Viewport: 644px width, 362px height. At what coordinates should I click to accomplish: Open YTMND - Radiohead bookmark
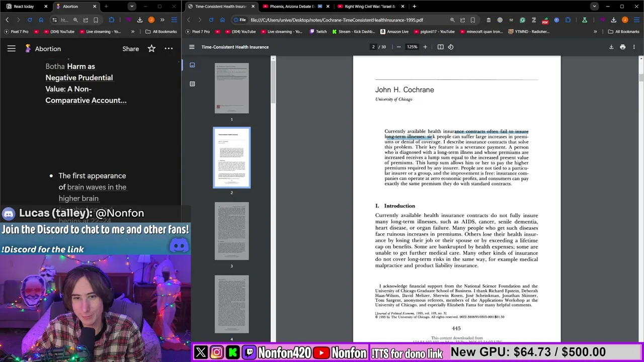(528, 32)
